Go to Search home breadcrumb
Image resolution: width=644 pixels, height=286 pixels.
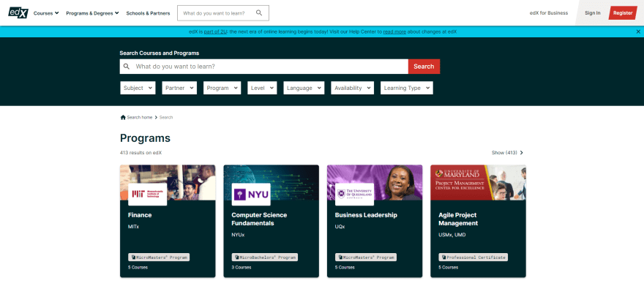tap(140, 117)
